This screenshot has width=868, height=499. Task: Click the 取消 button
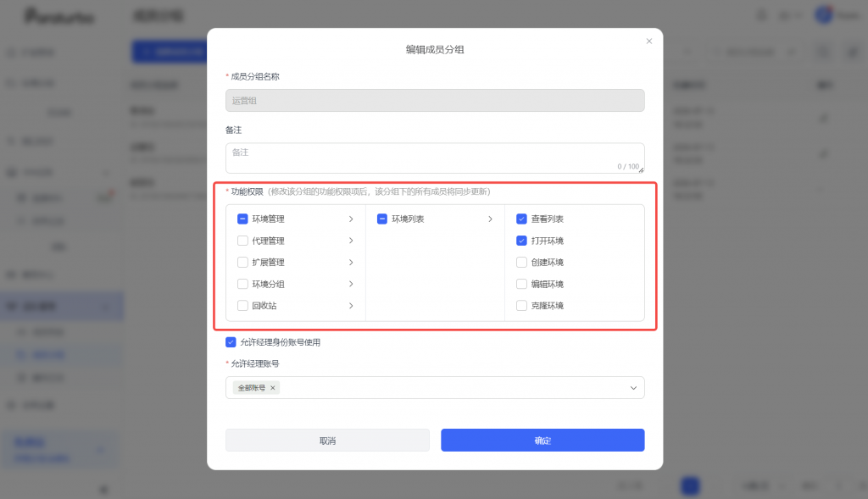tap(327, 441)
